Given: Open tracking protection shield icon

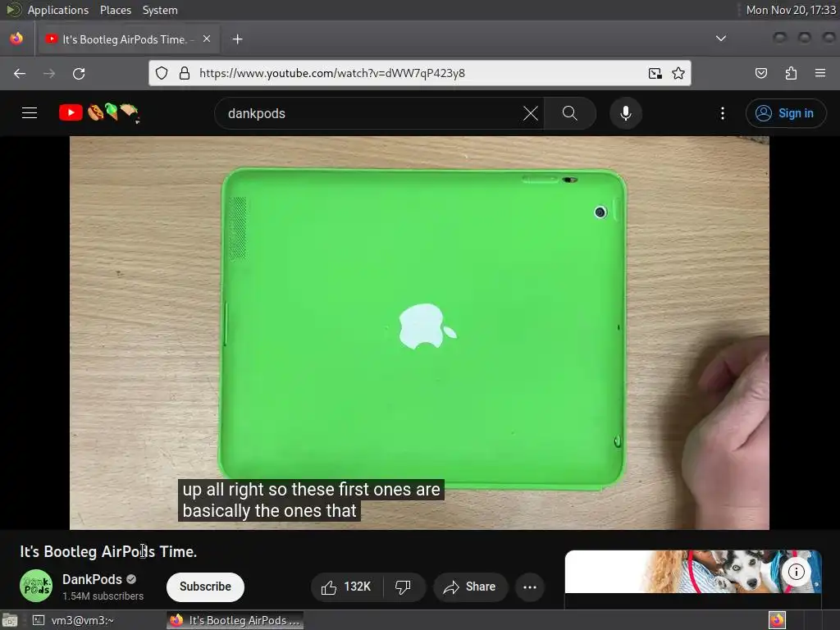Looking at the screenshot, I should (x=162, y=73).
